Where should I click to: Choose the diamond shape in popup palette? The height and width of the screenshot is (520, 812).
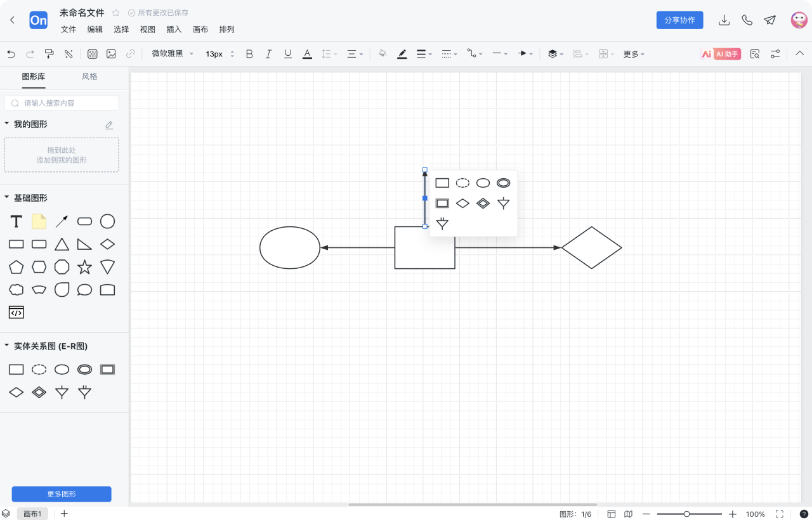(463, 204)
